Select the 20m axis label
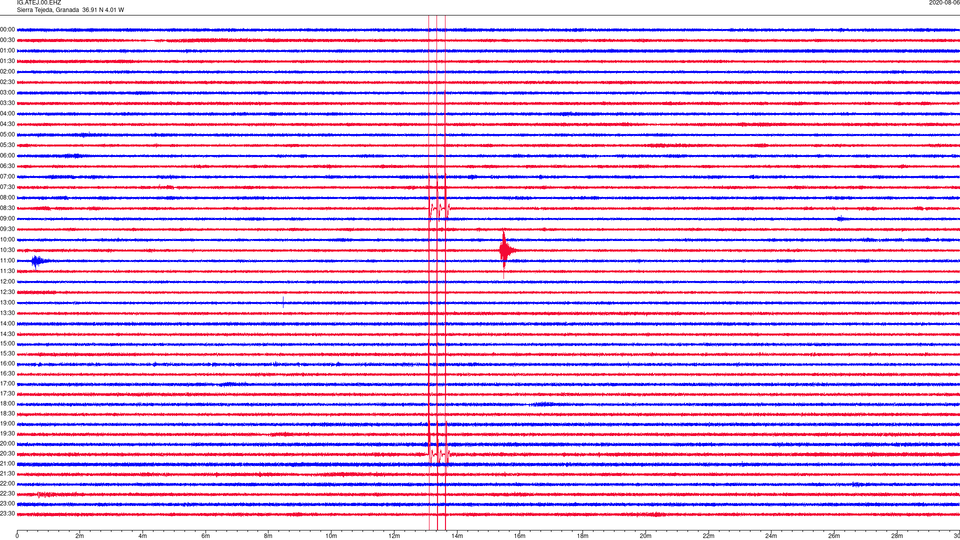The image size is (960, 540). click(645, 536)
